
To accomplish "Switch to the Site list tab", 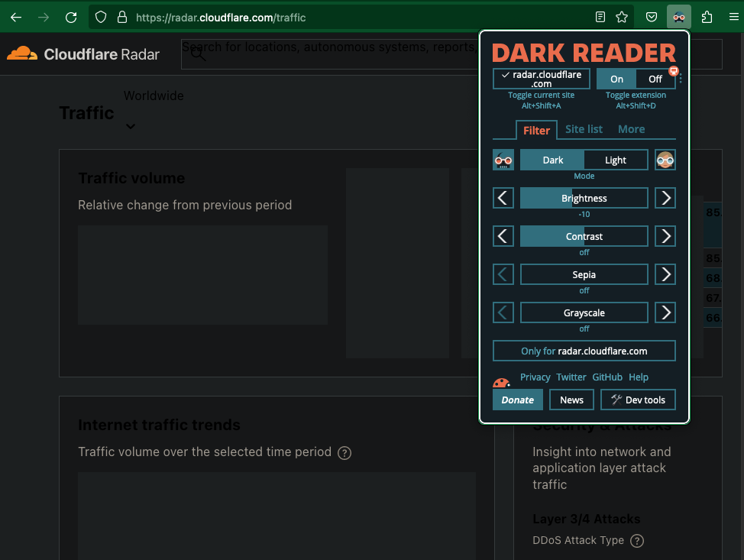I will point(584,129).
